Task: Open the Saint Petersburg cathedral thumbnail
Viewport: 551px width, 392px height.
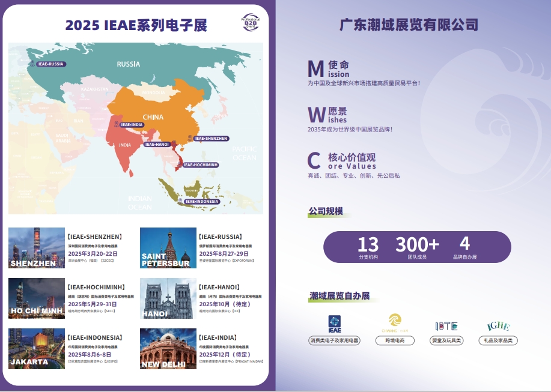Action: click(x=168, y=248)
